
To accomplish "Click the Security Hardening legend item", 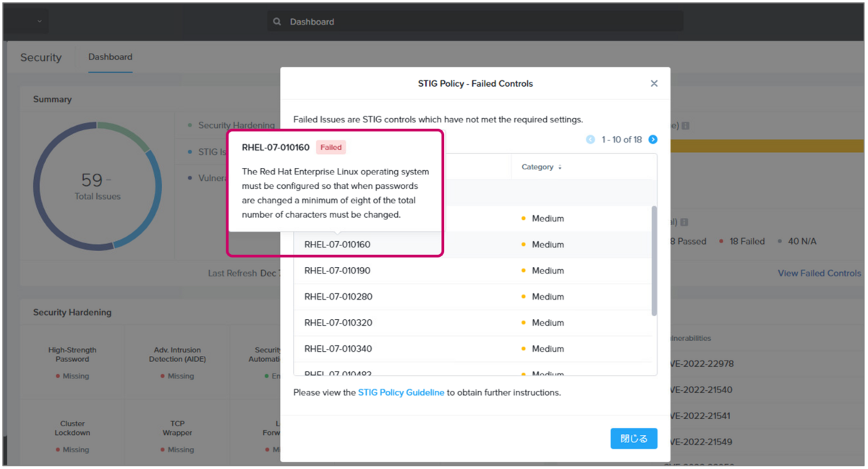I will 231,125.
